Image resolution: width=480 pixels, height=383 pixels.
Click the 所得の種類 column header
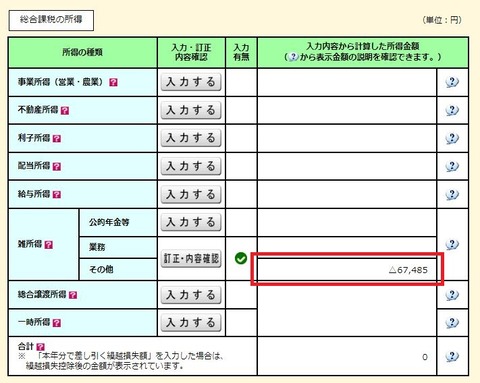pos(83,52)
